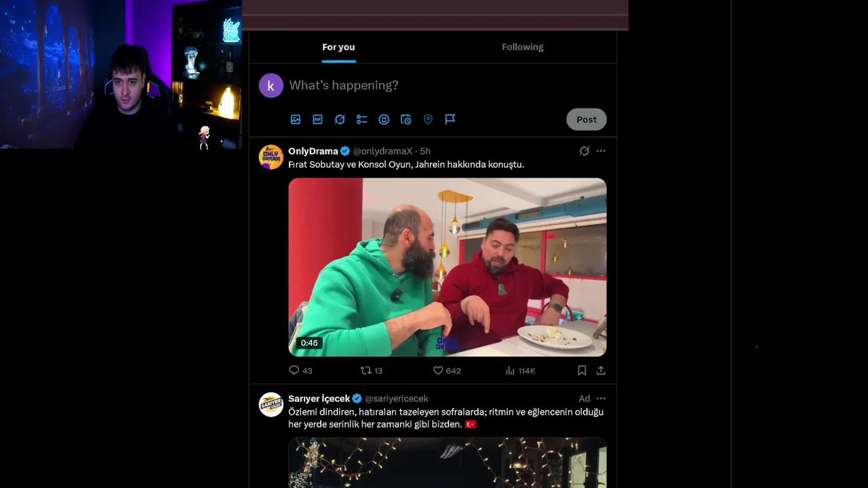
Task: Open the more options menu on the Sarıyer İçecek ad
Action: point(601,399)
